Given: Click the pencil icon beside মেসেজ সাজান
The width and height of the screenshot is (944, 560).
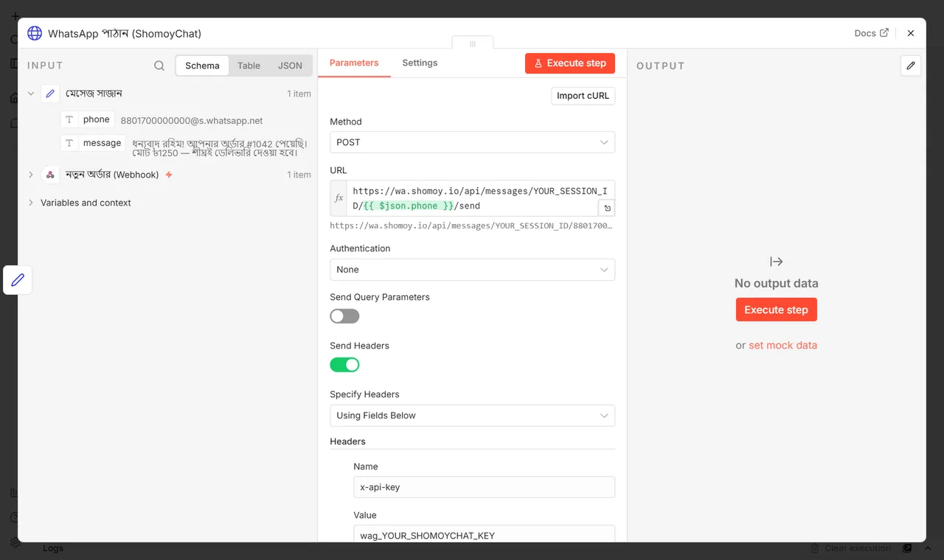Looking at the screenshot, I should (x=50, y=94).
